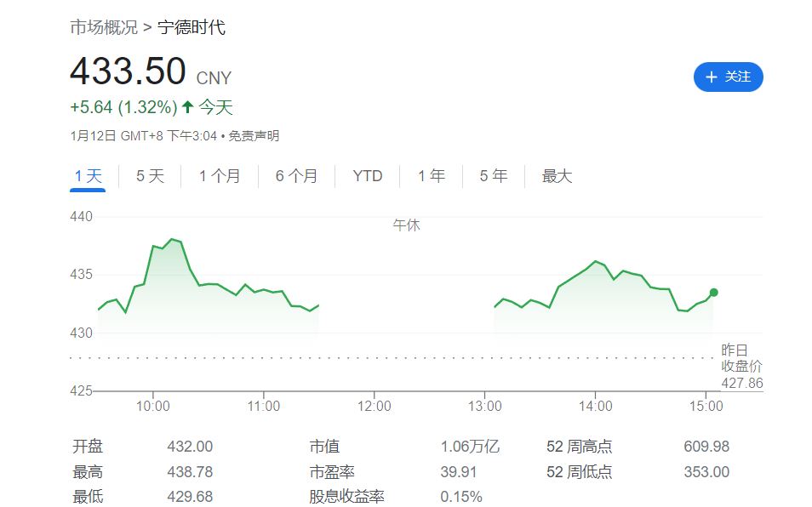Image resolution: width=812 pixels, height=507 pixels.
Task: Click the 开盘 value 432.00
Action: pos(190,447)
